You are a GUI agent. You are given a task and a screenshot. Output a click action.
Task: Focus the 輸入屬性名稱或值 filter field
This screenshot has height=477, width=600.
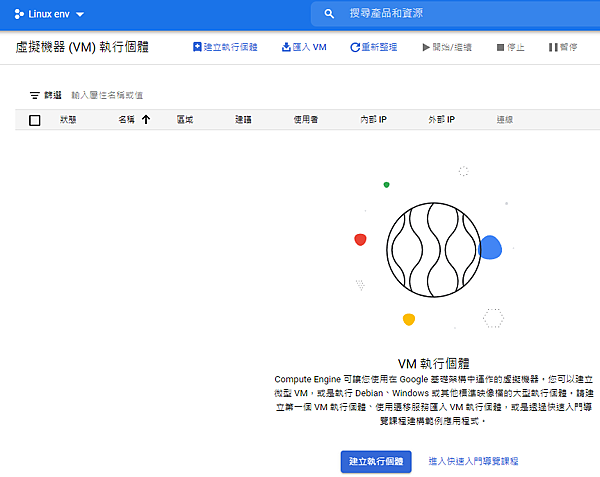(x=107, y=95)
